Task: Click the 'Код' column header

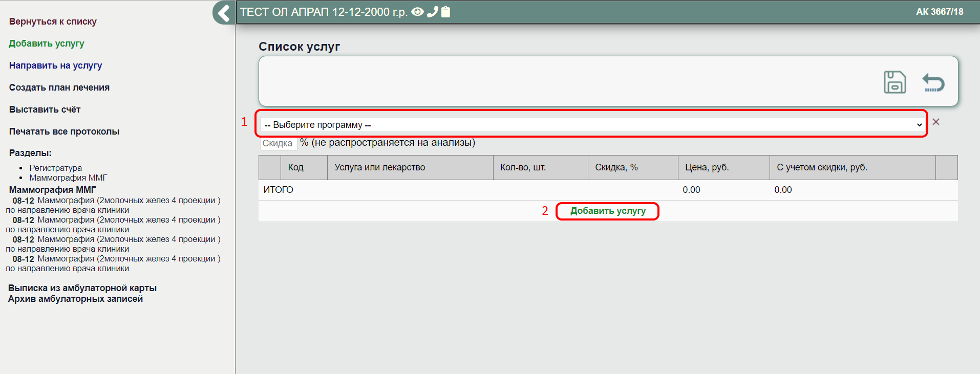Action: pos(304,167)
